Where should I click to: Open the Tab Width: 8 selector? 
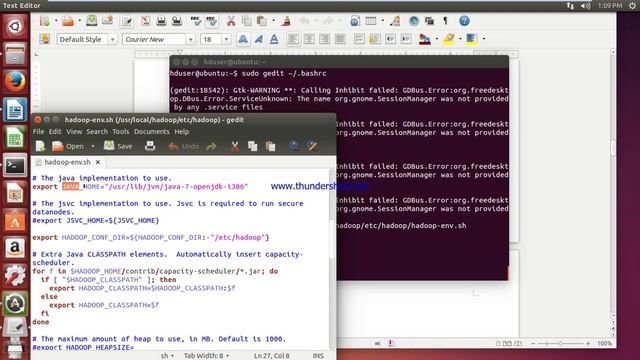tap(206, 356)
